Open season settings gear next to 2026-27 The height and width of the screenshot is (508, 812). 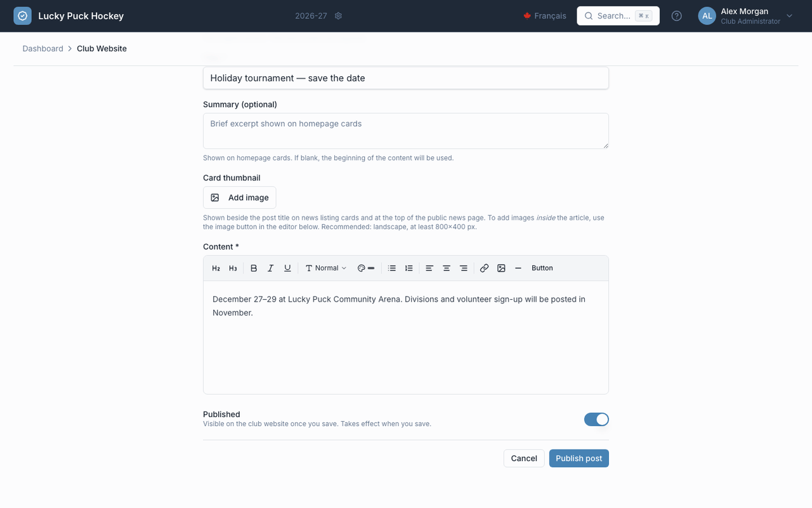pos(338,16)
